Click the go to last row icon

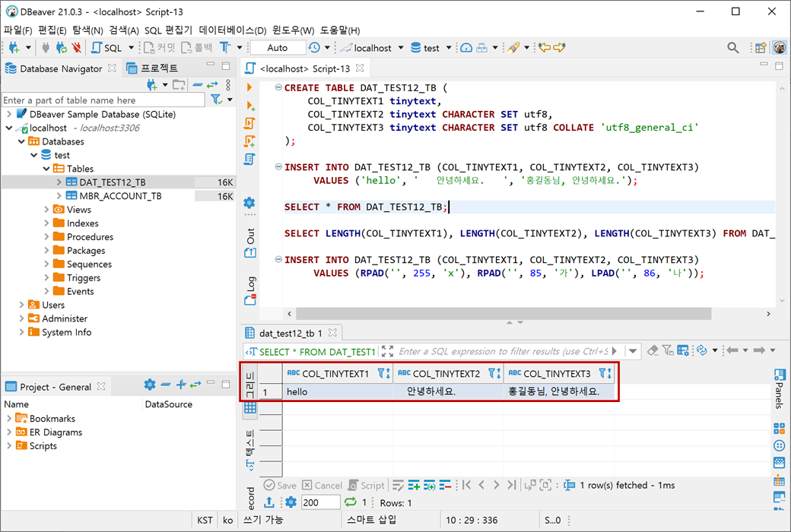(512, 485)
